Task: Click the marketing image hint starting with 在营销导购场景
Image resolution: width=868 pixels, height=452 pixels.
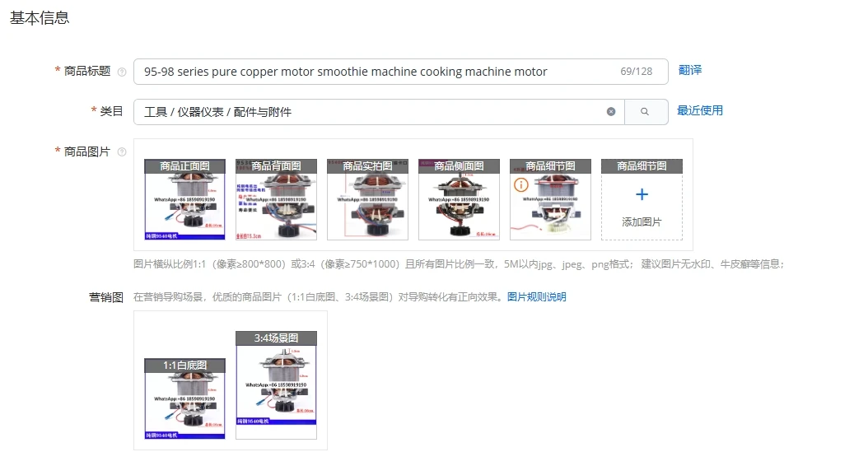Action: coord(318,297)
